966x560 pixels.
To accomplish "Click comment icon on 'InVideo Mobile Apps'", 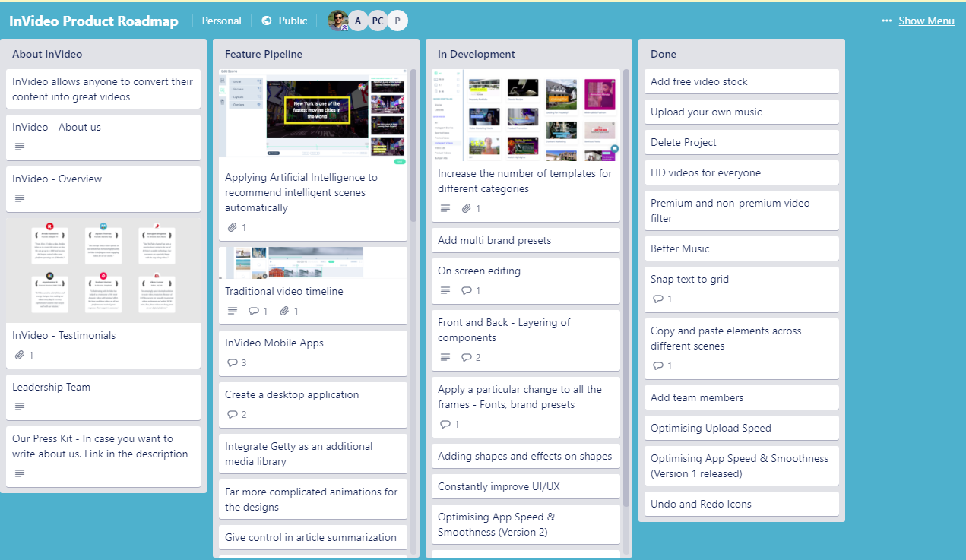I will (233, 362).
